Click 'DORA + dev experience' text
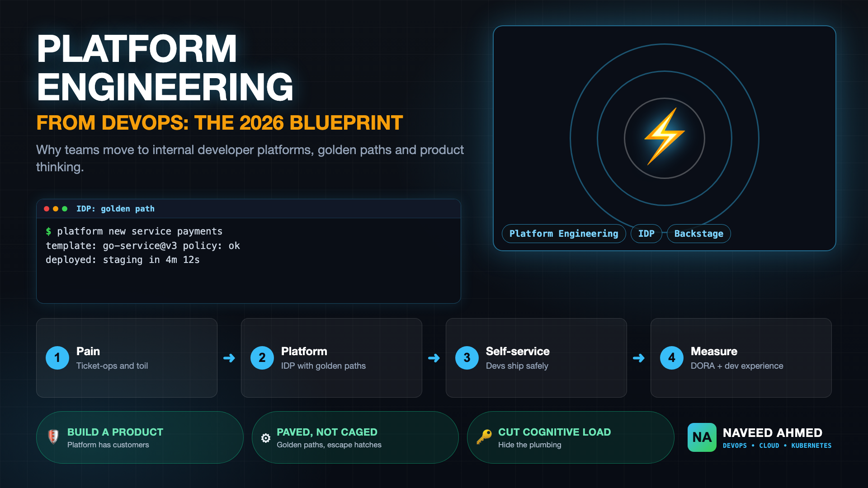Viewport: 868px width, 488px height. pos(737,366)
